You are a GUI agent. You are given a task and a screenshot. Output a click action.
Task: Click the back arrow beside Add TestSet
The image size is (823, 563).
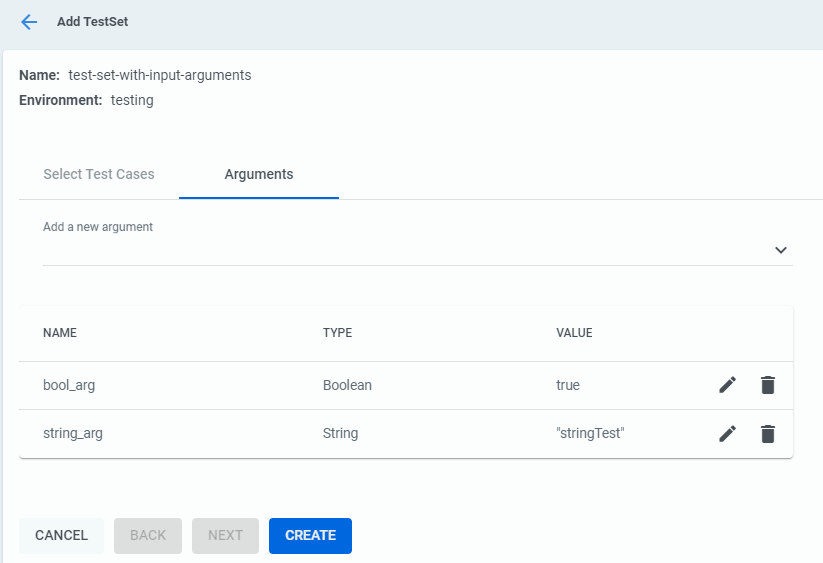click(x=29, y=22)
